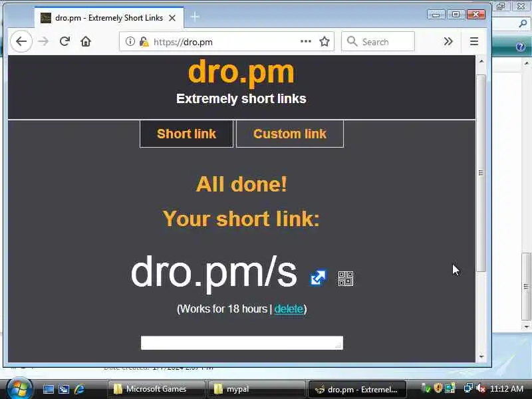Open a new browser tab with plus
This screenshot has height=399, width=532.
pyautogui.click(x=195, y=17)
